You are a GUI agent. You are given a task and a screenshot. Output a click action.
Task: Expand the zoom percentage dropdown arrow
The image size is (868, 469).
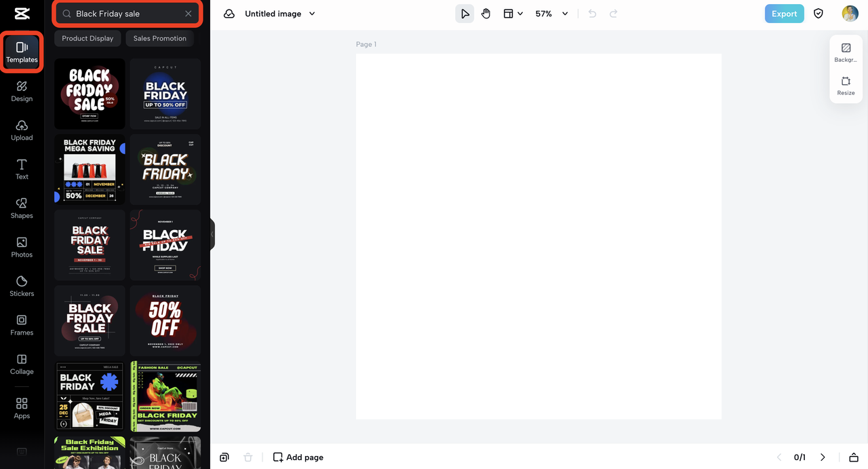click(x=565, y=14)
